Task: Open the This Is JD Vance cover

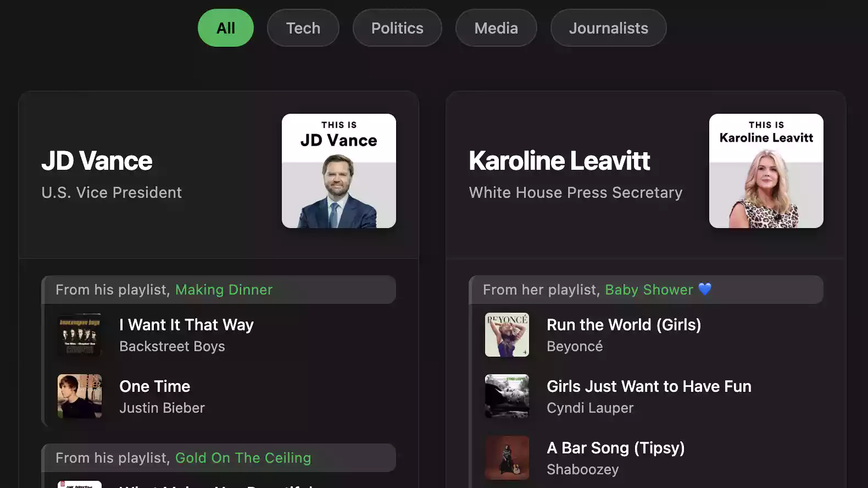Action: pyautogui.click(x=338, y=171)
